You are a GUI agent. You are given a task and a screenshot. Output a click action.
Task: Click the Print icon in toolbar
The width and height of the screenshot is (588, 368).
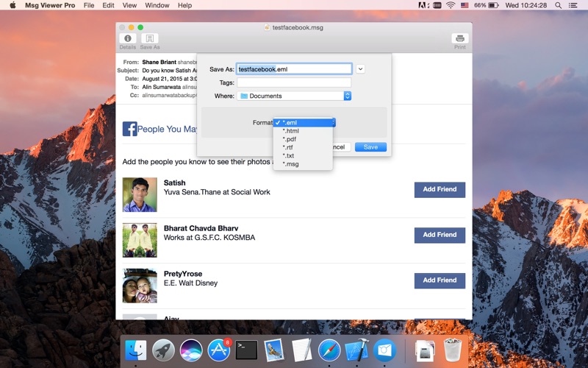459,39
